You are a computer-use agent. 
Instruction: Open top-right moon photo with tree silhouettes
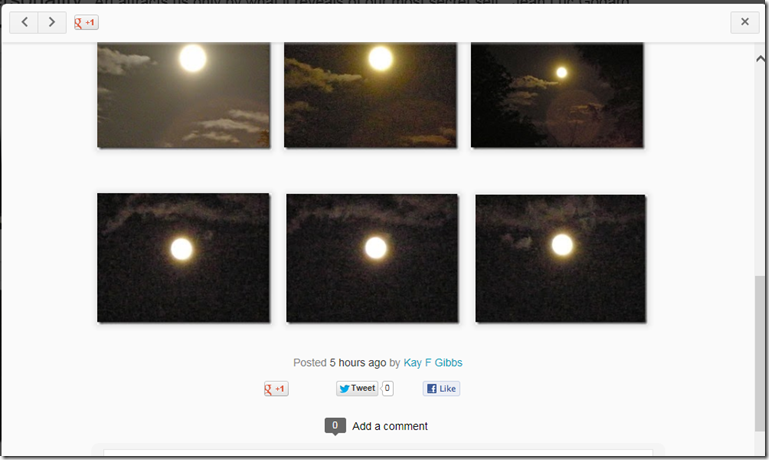point(557,95)
